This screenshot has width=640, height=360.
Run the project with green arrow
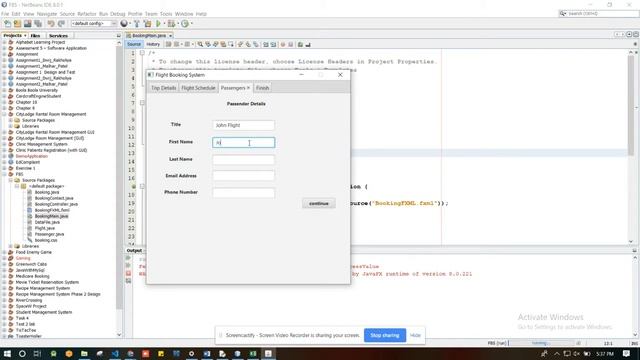[x=158, y=24]
